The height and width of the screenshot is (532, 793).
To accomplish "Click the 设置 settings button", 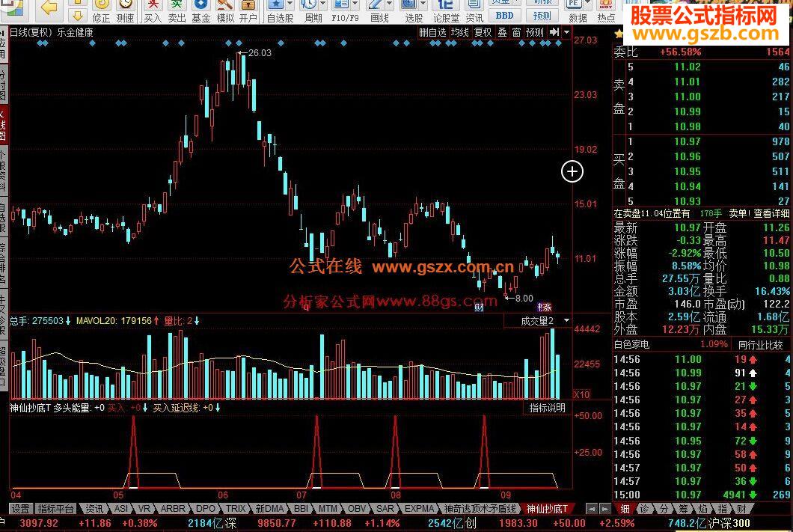I will 21,508.
